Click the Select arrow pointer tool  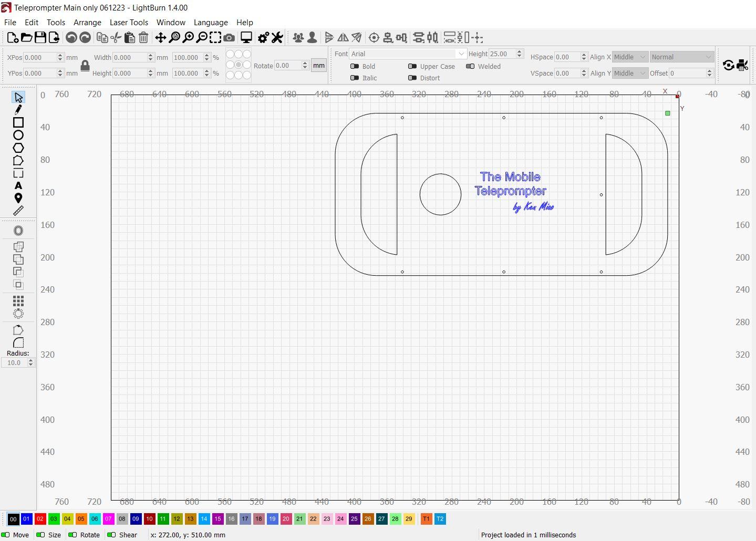tap(18, 98)
